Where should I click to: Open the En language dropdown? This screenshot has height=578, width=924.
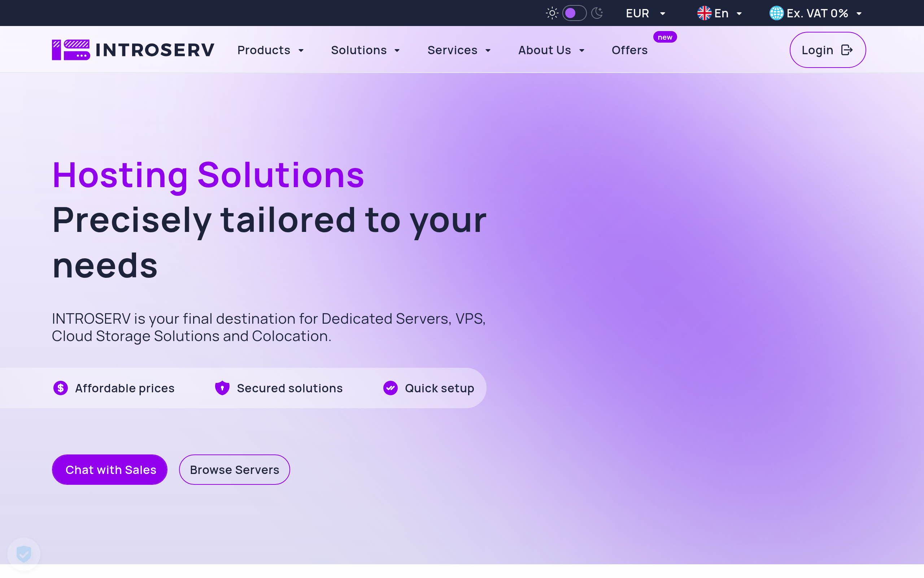click(x=728, y=13)
